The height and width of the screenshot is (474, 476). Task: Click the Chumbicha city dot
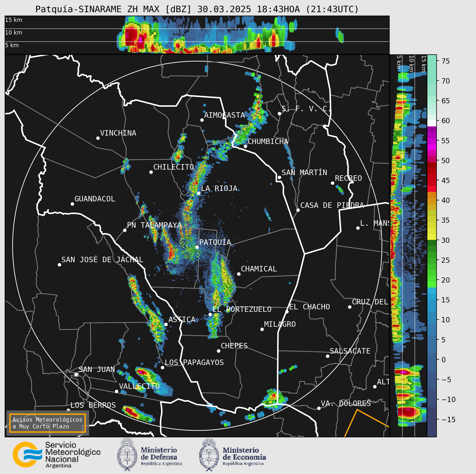point(245,146)
